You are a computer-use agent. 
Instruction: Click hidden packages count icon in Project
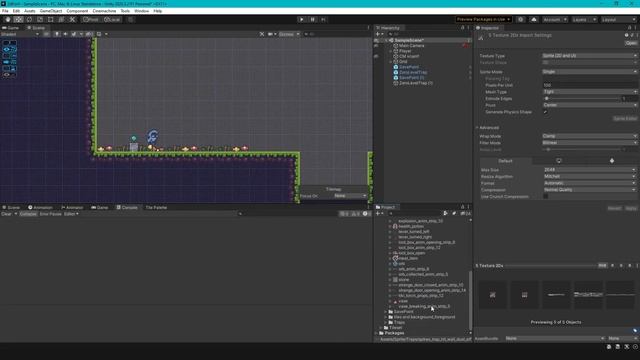(x=465, y=213)
